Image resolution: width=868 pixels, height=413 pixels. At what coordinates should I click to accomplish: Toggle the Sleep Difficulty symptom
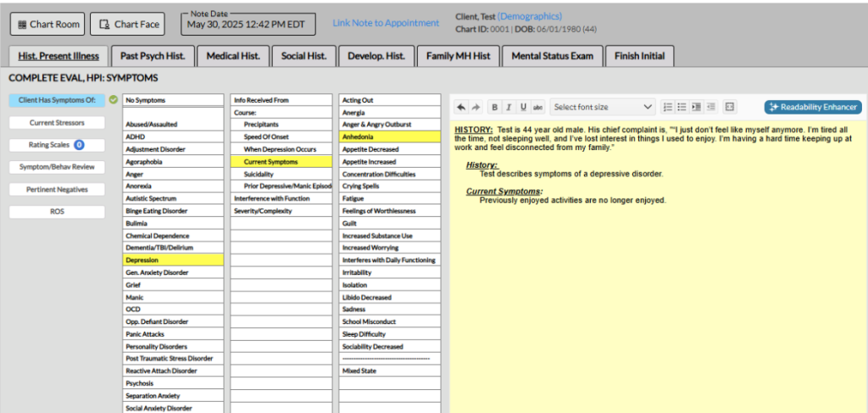coord(389,334)
